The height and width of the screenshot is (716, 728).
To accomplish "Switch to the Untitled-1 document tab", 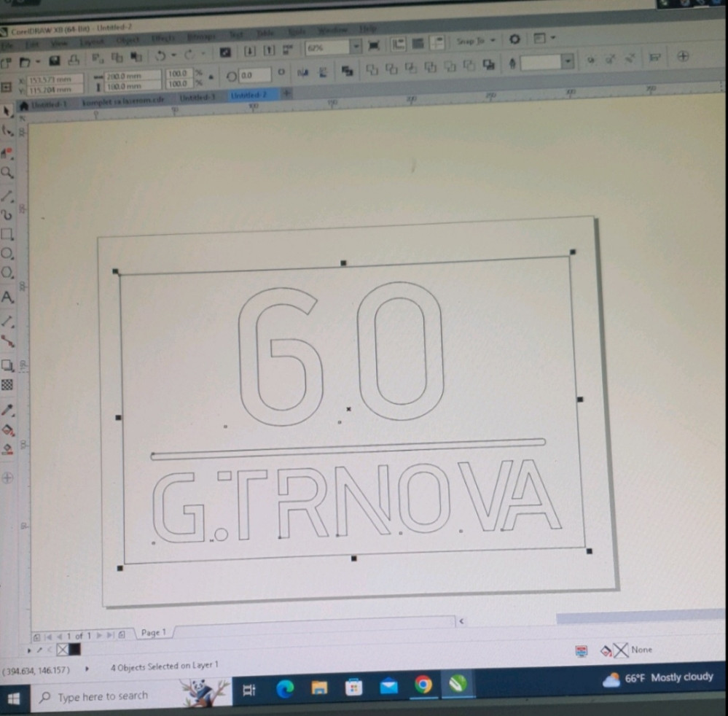I will pos(49,104).
